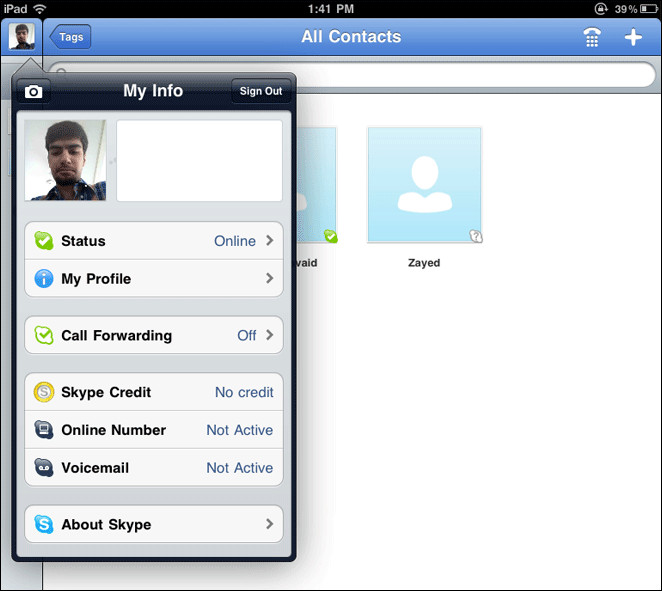Open My Profile row
Image resolution: width=662 pixels, height=591 pixels.
click(x=154, y=279)
